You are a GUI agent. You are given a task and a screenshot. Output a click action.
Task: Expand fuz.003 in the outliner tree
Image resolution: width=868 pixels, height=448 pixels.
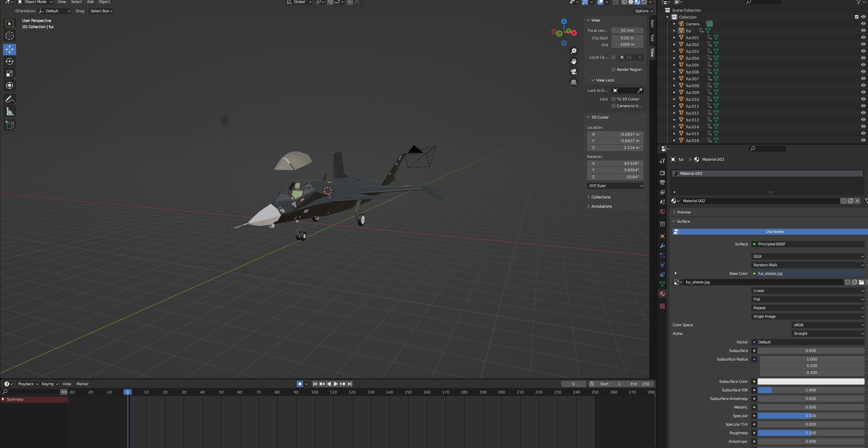(x=674, y=51)
